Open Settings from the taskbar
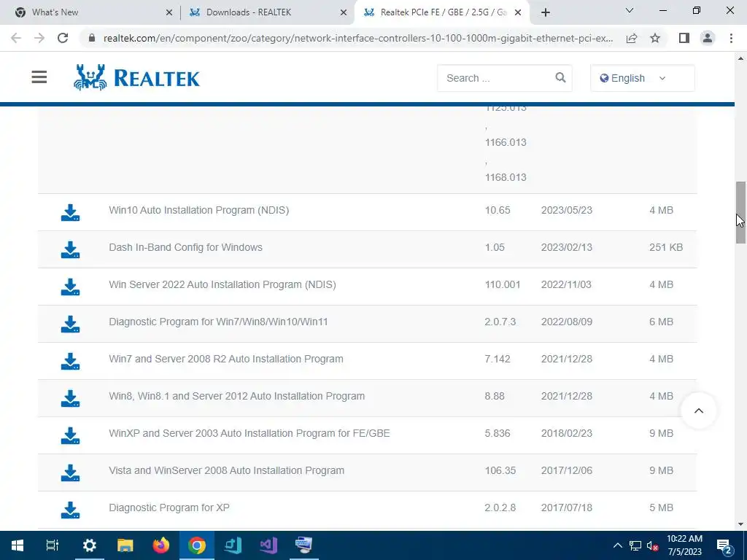 (x=90, y=545)
